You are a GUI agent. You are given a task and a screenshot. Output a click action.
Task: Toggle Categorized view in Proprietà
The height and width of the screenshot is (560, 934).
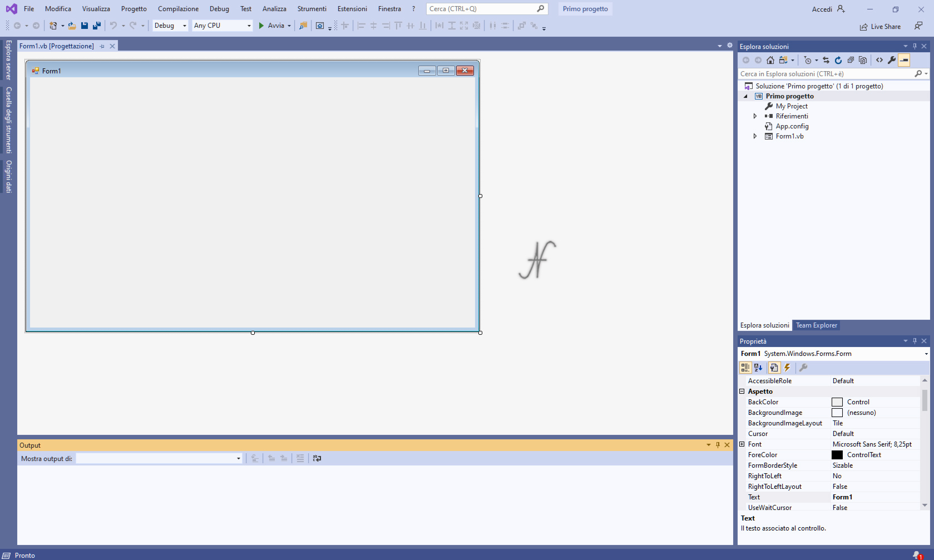click(x=745, y=368)
